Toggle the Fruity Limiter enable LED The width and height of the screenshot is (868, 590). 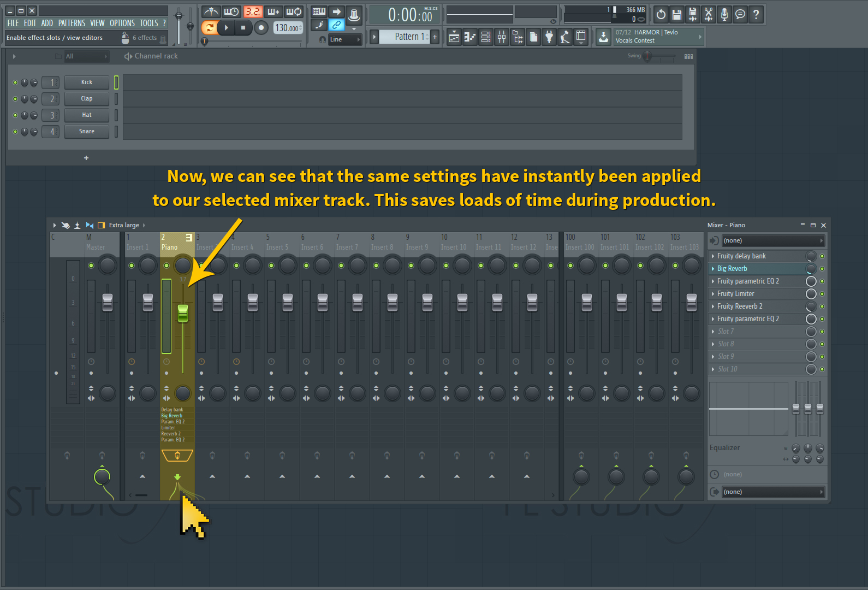(822, 294)
